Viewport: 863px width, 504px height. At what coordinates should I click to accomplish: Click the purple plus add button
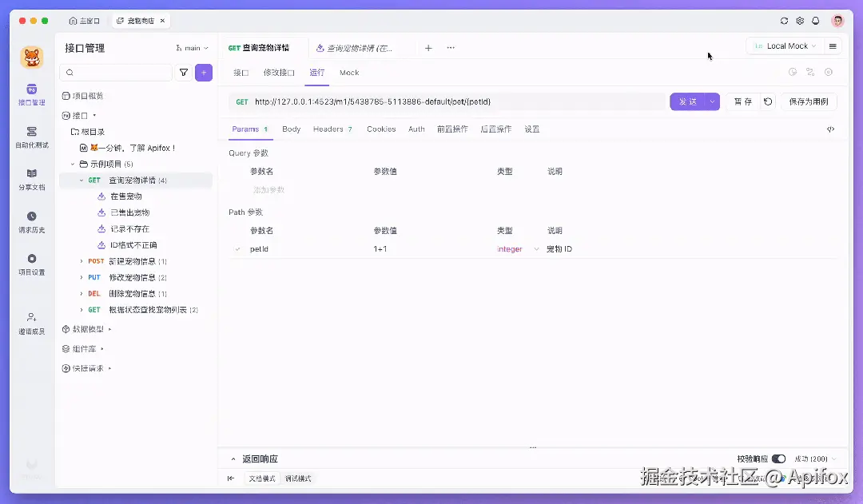204,72
